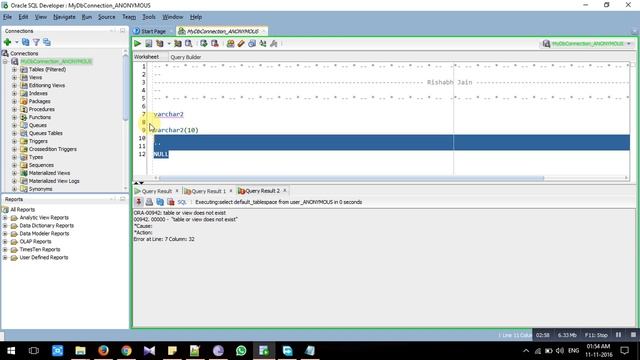Open dropdown arrow beside New Connection

17,42
